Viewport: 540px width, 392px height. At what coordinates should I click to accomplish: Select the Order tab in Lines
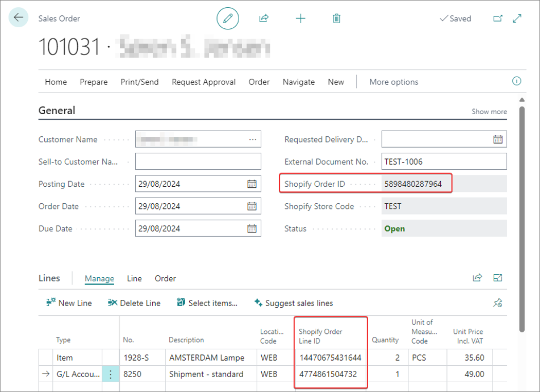pyautogui.click(x=165, y=278)
